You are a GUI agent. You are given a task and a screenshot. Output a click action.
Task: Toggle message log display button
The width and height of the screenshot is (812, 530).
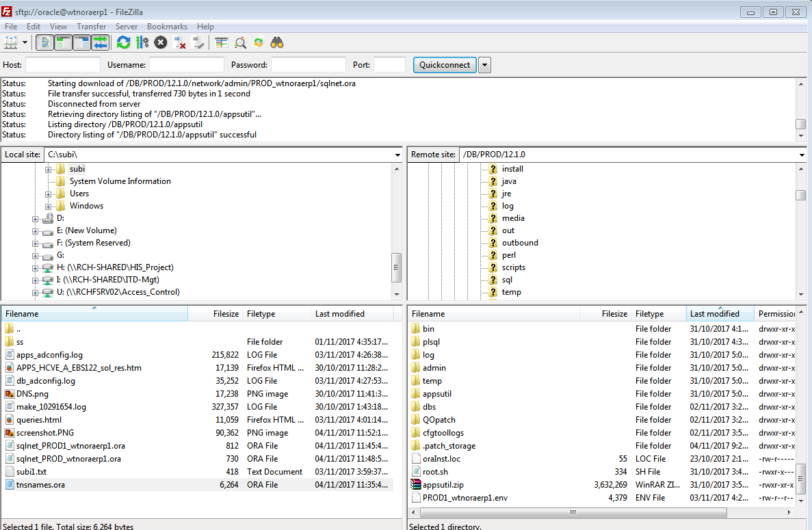click(x=45, y=42)
